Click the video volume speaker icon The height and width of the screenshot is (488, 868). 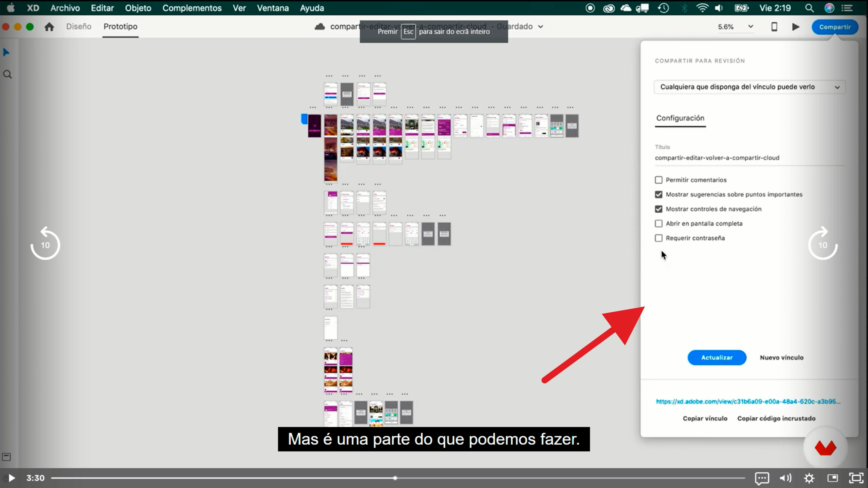coord(785,478)
